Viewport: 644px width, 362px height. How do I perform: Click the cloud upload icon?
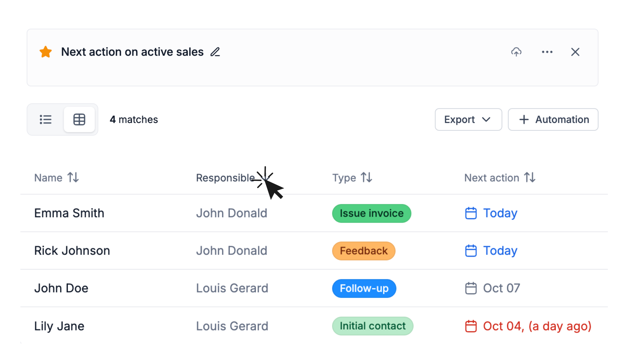(516, 52)
